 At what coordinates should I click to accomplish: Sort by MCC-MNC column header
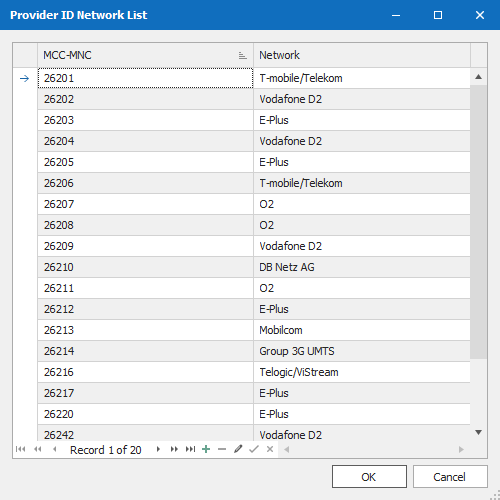[145, 55]
